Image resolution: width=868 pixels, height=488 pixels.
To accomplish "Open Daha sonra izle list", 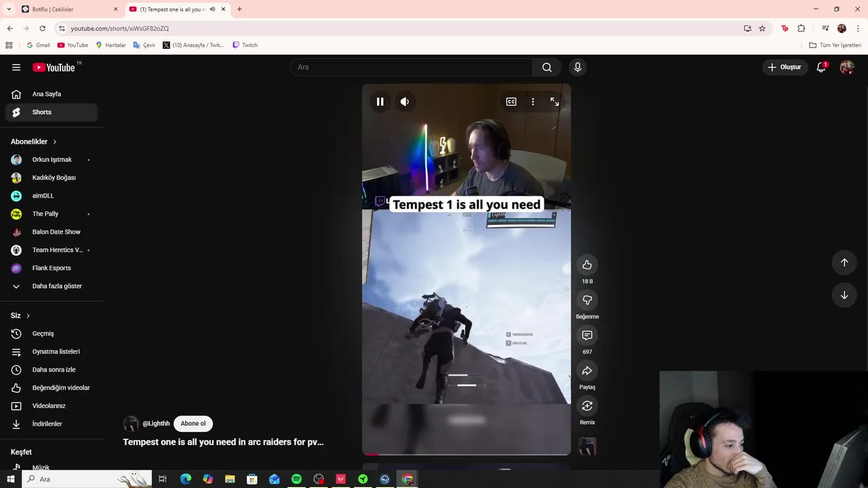I will pos(52,369).
